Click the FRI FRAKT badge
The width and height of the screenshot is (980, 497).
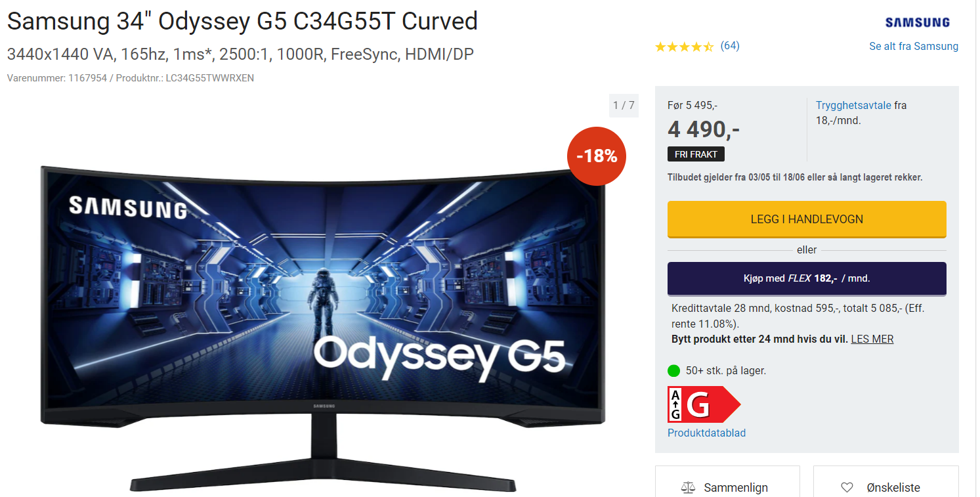click(696, 154)
